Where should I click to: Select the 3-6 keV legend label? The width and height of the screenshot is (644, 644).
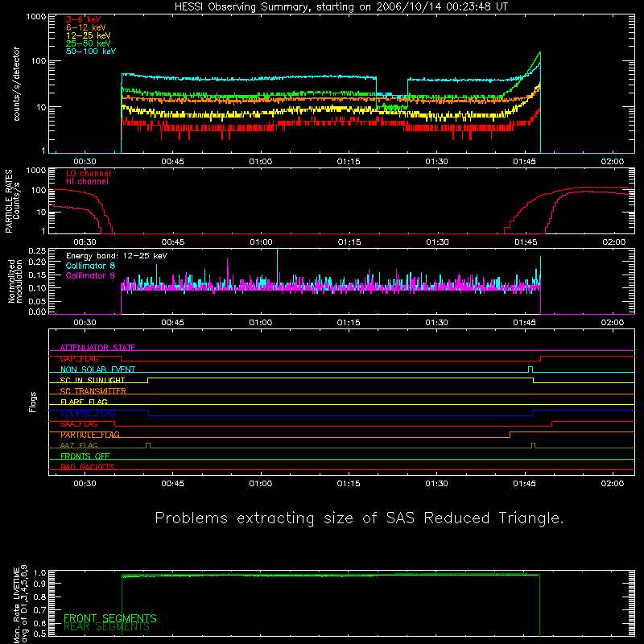click(x=84, y=19)
